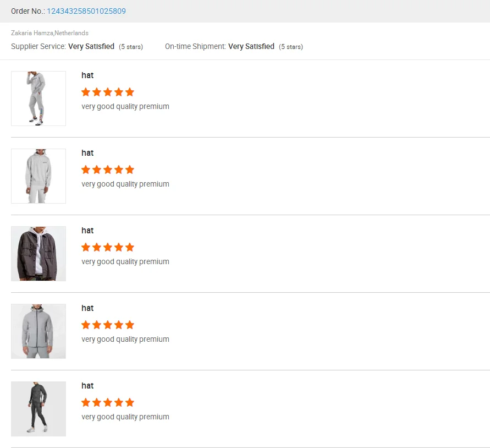The height and width of the screenshot is (448, 490).
Task: Click the 'hat' title beside the dark utility jacket
Action: (87, 231)
